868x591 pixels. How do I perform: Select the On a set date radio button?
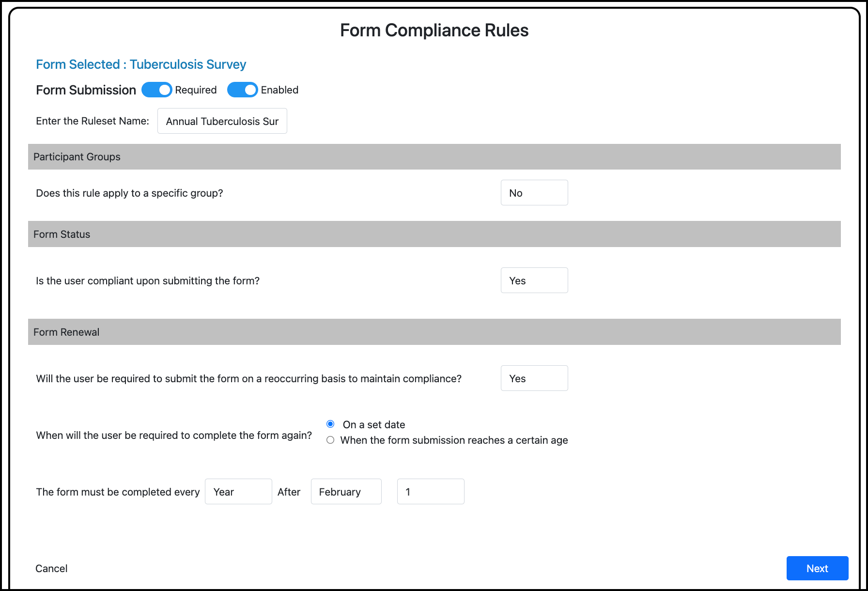330,424
